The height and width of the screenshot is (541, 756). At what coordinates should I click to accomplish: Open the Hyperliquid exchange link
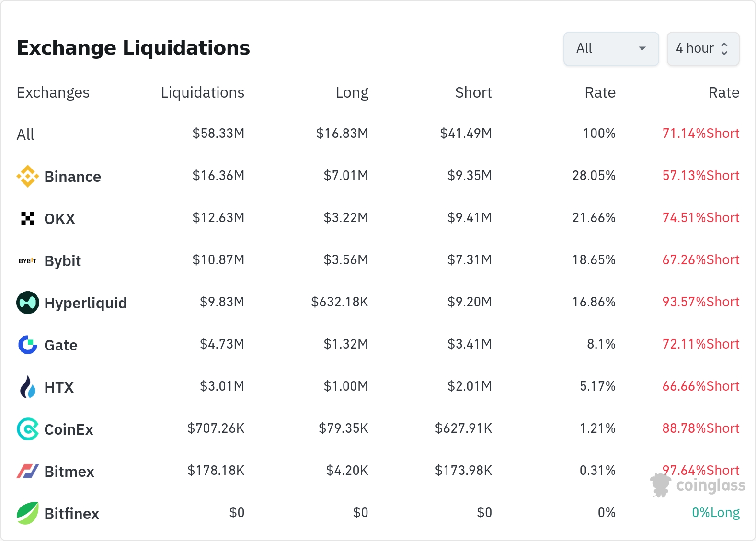click(x=85, y=303)
